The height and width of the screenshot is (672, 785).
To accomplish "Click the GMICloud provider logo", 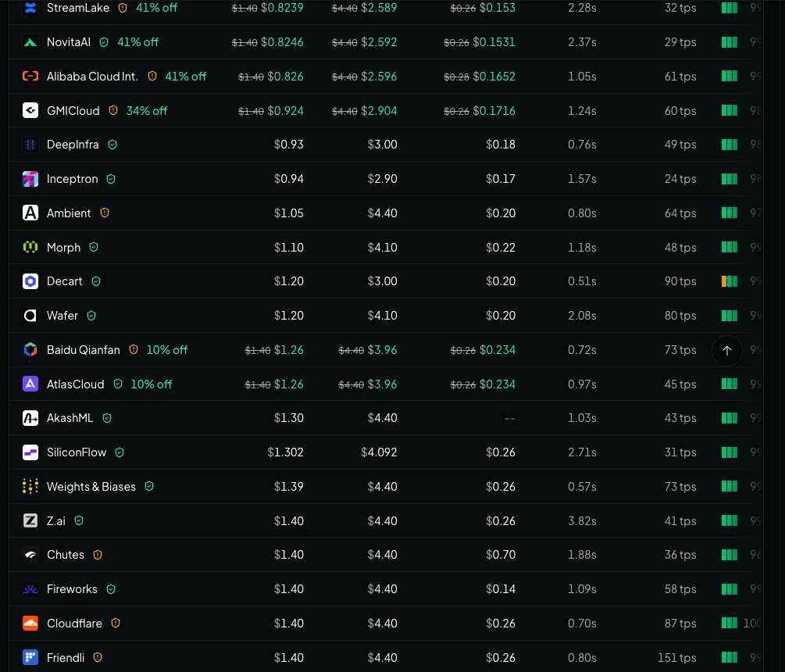I will [x=30, y=110].
